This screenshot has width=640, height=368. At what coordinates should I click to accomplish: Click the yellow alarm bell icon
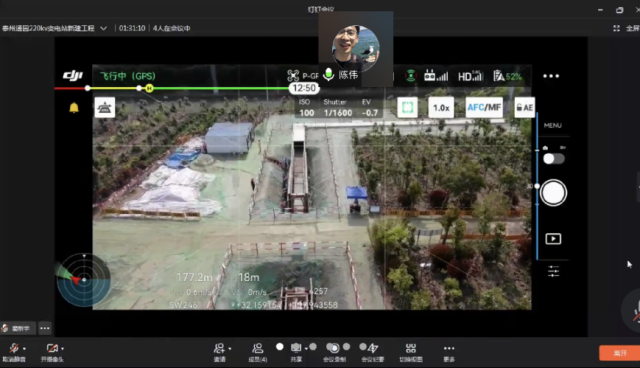coord(74,108)
